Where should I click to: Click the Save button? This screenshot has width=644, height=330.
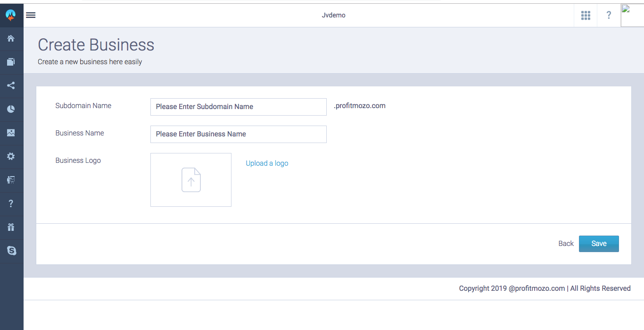point(599,244)
